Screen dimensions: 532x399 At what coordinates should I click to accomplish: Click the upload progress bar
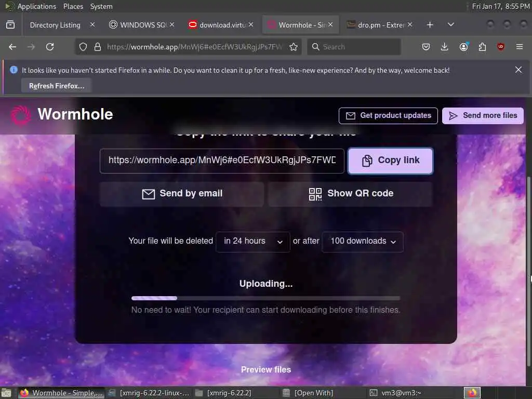click(265, 298)
